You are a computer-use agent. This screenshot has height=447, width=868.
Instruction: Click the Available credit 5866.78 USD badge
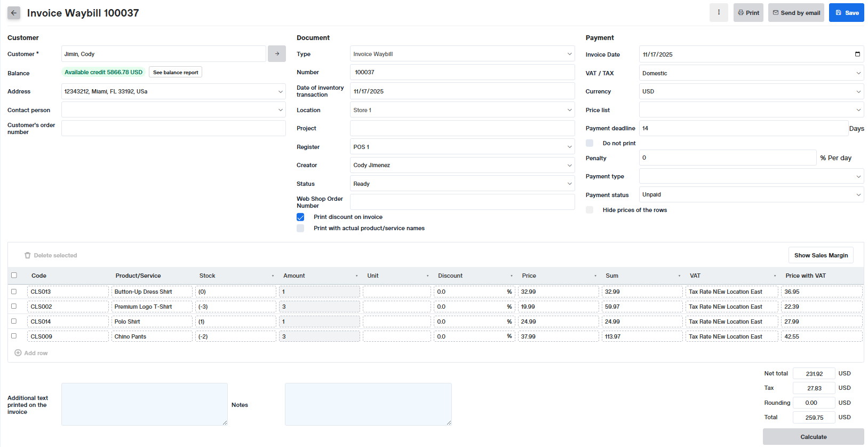tap(103, 72)
